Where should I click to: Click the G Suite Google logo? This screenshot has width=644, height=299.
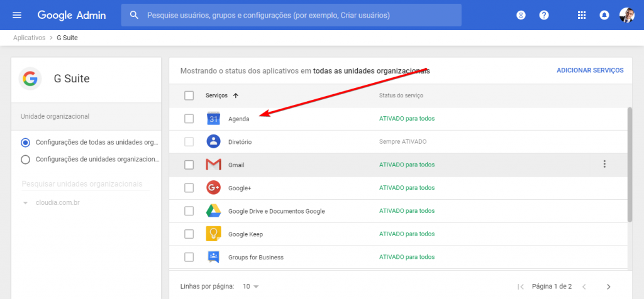(30, 79)
